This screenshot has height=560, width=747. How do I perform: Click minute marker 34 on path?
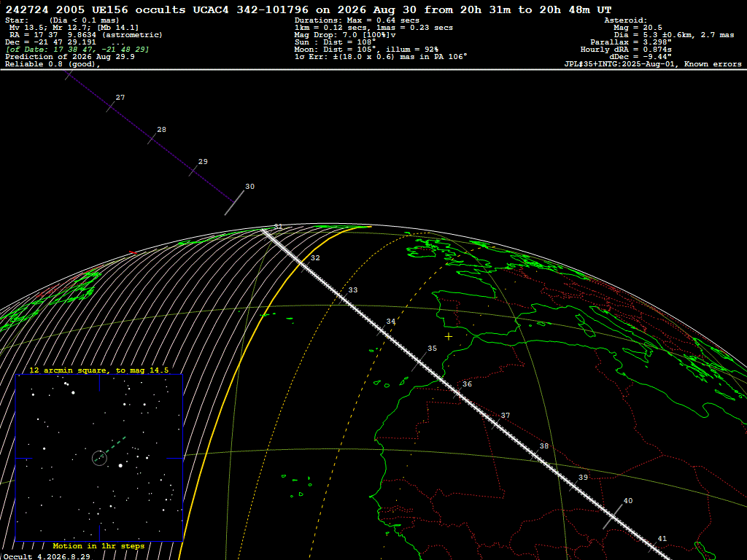point(391,322)
